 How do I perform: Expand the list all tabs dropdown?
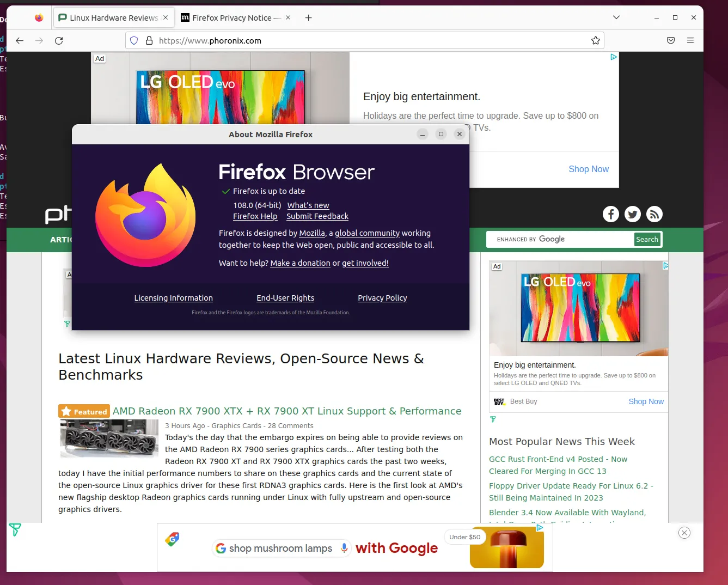click(x=616, y=17)
